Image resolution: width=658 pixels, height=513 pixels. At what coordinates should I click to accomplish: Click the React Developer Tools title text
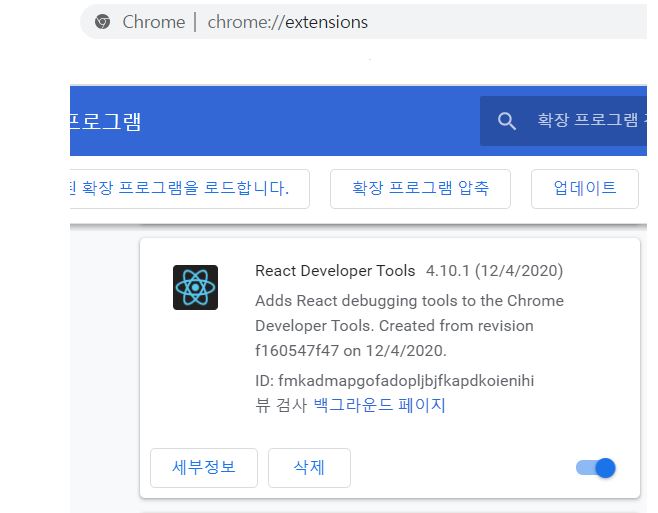(335, 271)
